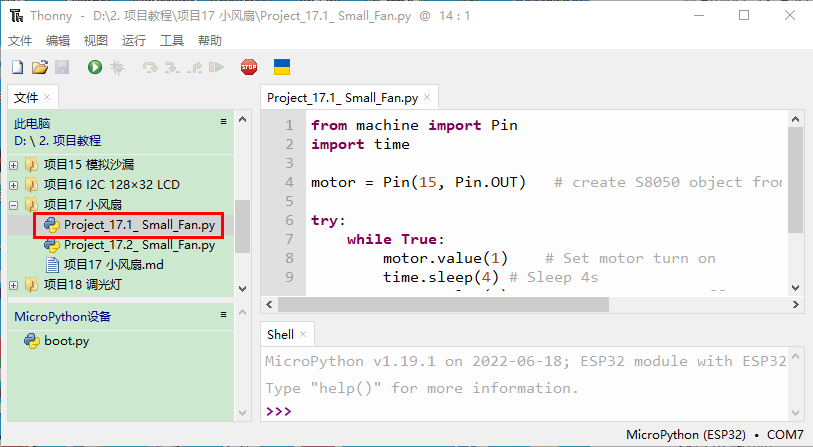The height and width of the screenshot is (447, 813).
Task: Switch to the Shell tab
Action: 281,335
